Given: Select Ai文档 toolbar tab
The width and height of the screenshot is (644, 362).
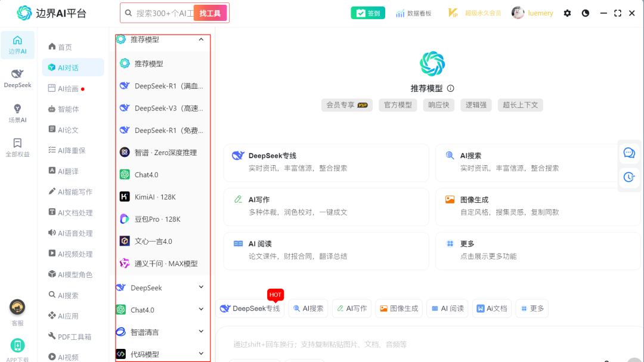Looking at the screenshot, I should [x=491, y=308].
